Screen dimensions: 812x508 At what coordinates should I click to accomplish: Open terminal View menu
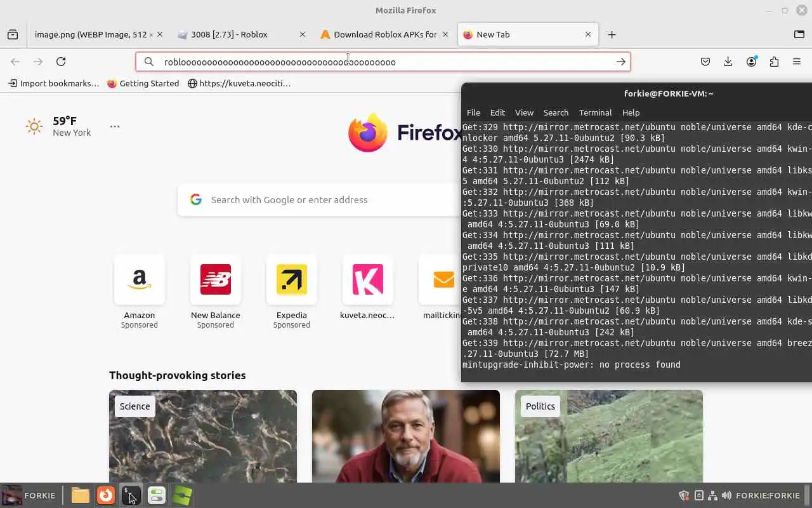524,112
